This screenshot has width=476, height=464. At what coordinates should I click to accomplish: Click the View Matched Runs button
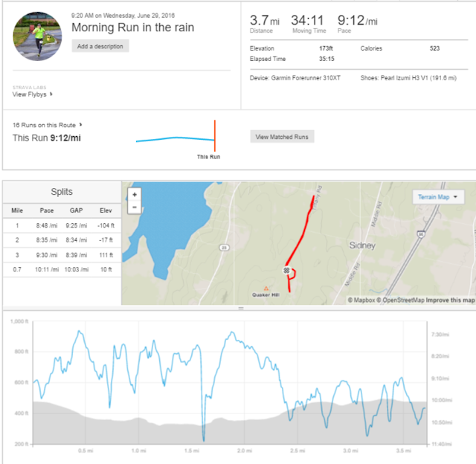click(282, 137)
